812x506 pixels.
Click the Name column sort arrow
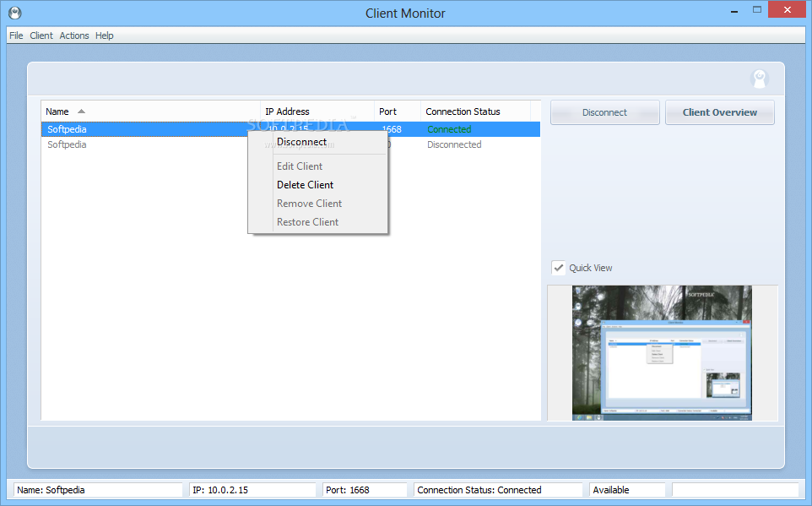coord(81,112)
